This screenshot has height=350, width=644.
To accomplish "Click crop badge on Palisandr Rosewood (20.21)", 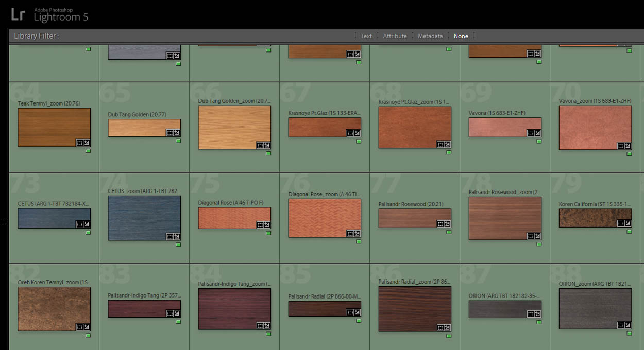I will tap(440, 223).
